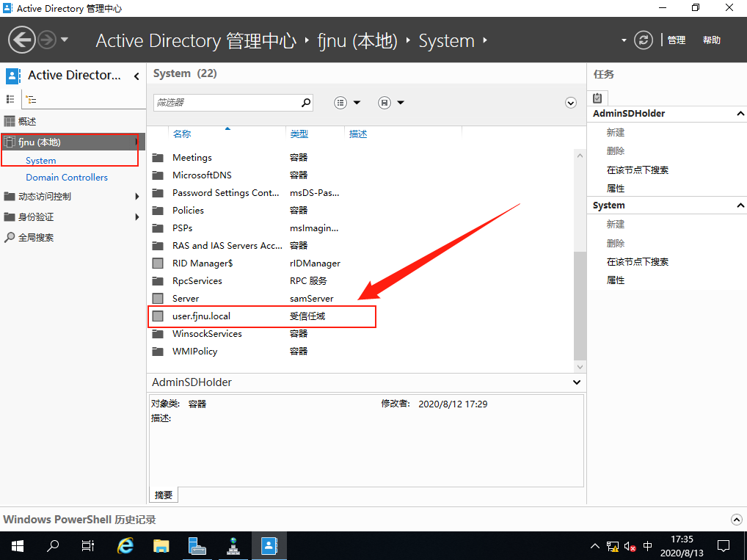Click 新建 under AdminSDHolder tasks

[x=615, y=133]
